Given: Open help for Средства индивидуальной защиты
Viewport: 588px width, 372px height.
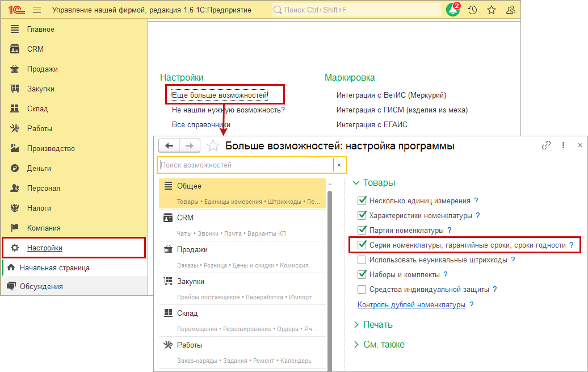Looking at the screenshot, I should tap(495, 290).
